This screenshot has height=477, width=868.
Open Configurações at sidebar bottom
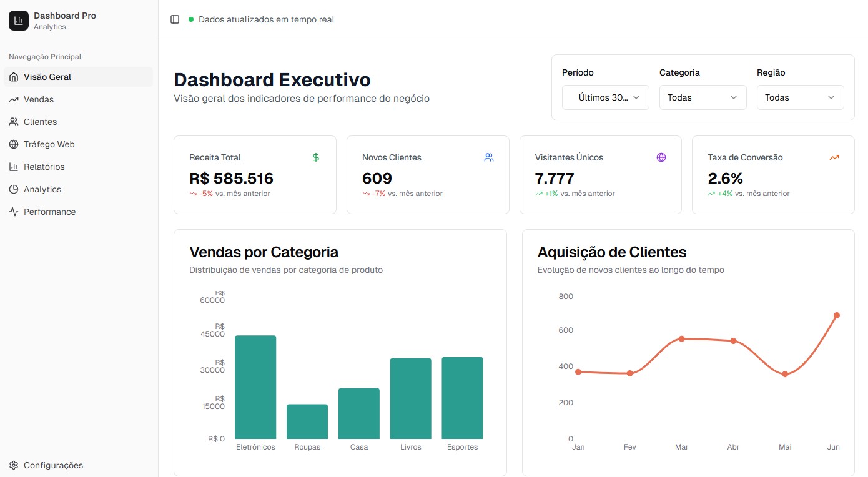[x=53, y=465]
